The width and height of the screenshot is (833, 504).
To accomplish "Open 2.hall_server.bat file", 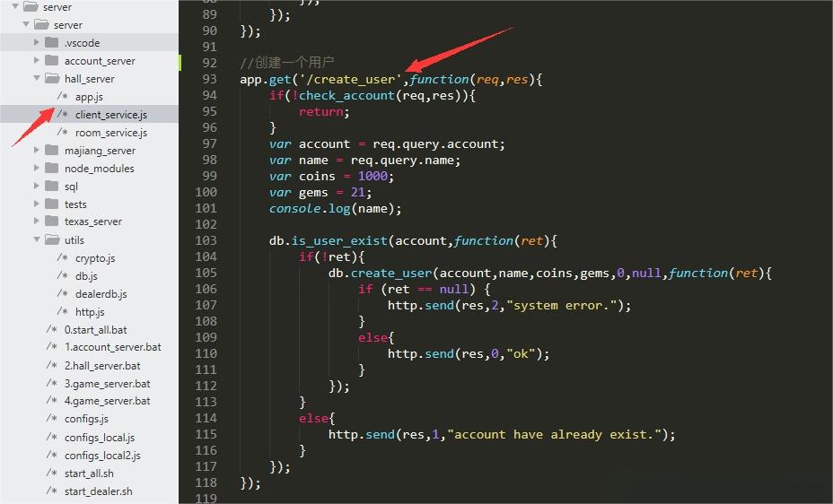I will (x=102, y=366).
